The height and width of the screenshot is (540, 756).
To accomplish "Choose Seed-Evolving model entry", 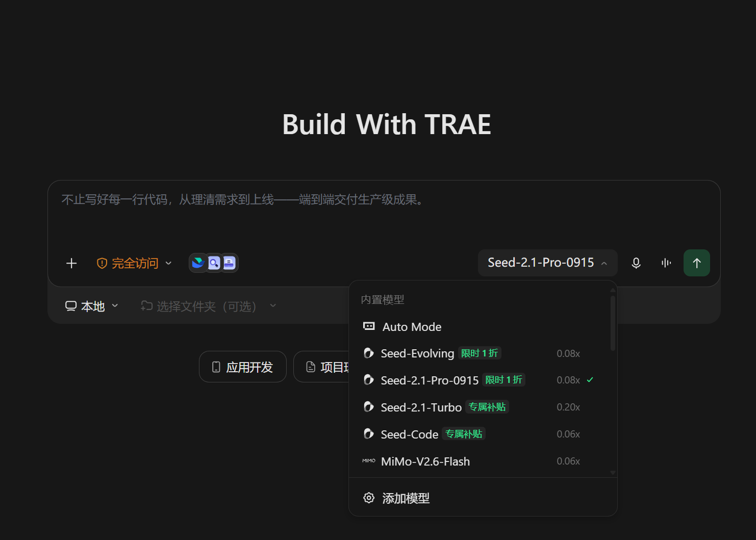I will (x=480, y=353).
